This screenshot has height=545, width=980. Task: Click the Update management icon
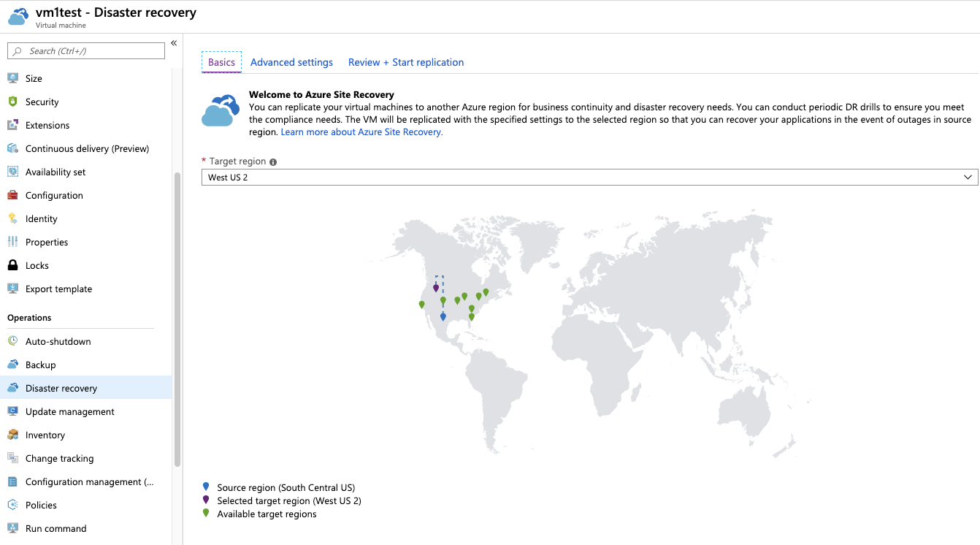click(12, 411)
